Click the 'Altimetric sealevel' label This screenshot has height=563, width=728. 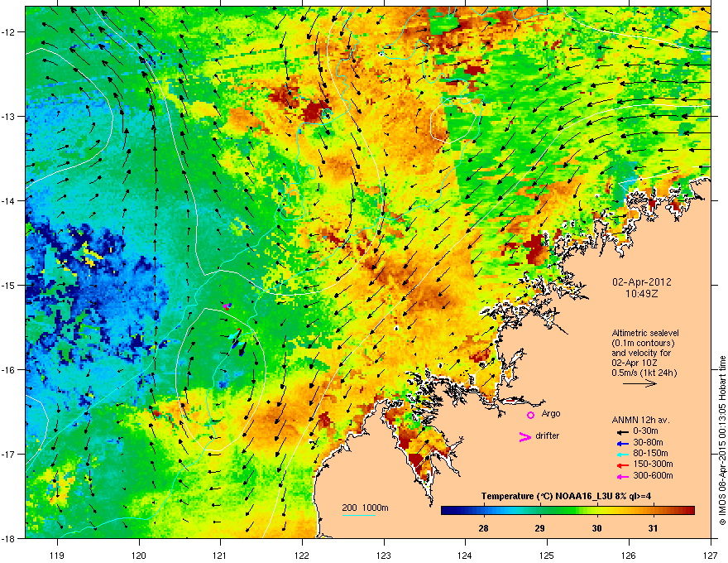coord(645,333)
